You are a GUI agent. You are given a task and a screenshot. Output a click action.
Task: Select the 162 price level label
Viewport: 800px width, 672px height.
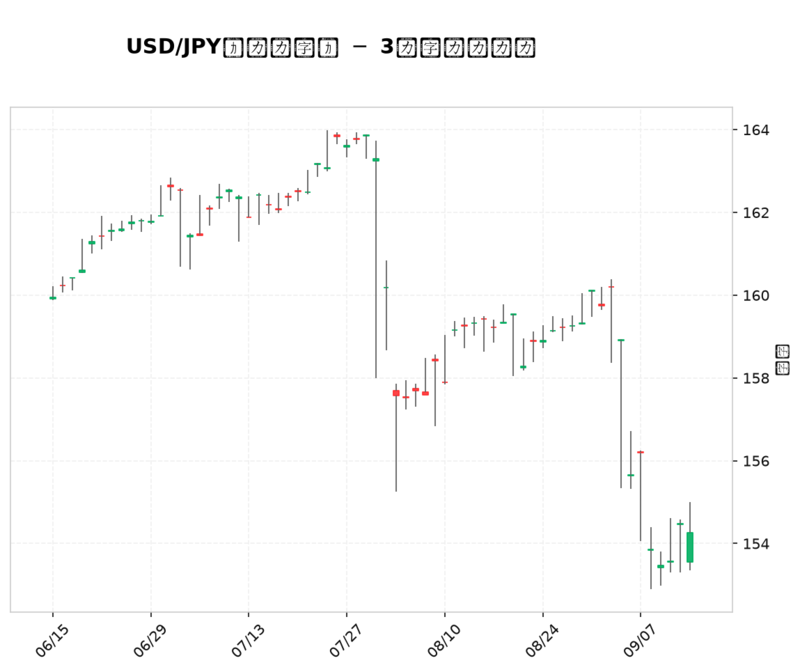pos(756,213)
